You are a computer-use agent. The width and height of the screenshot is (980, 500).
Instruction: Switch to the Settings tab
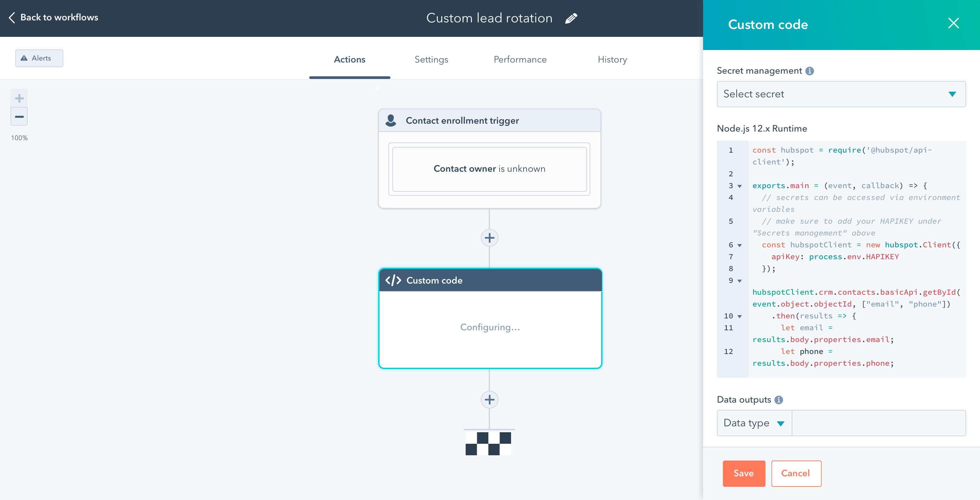[431, 59]
